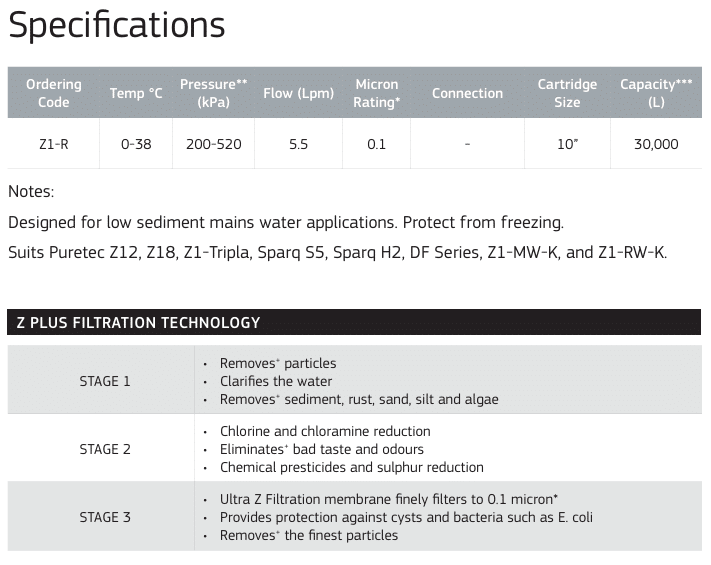The width and height of the screenshot is (711, 565).
Task: Click the Flow (Lpm) column header
Action: point(298,93)
